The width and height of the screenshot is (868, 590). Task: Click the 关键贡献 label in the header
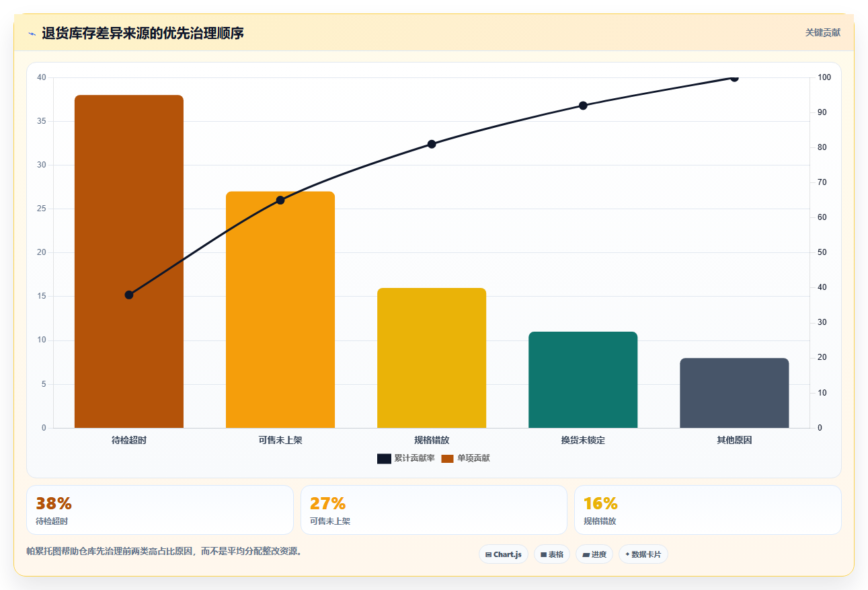(823, 32)
